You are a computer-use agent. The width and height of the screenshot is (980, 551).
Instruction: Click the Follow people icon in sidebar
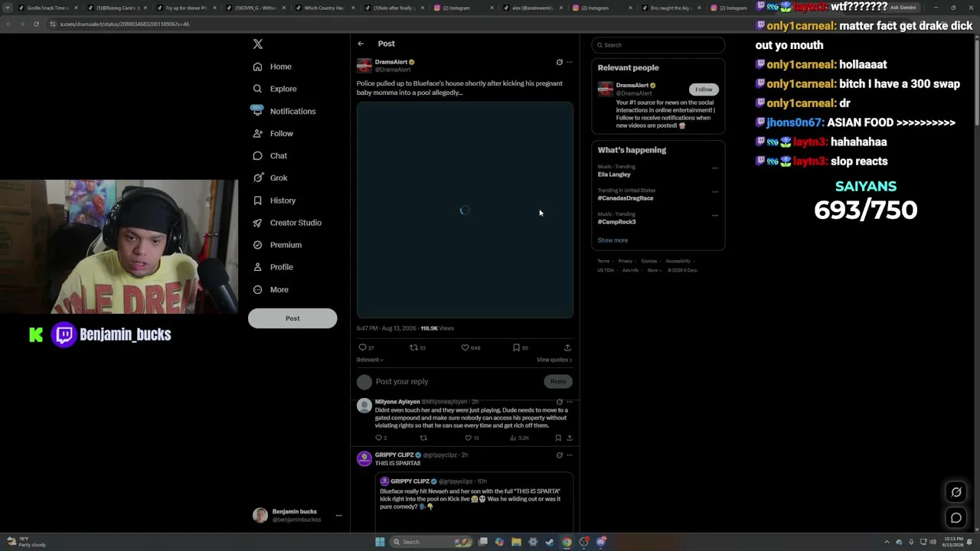257,133
